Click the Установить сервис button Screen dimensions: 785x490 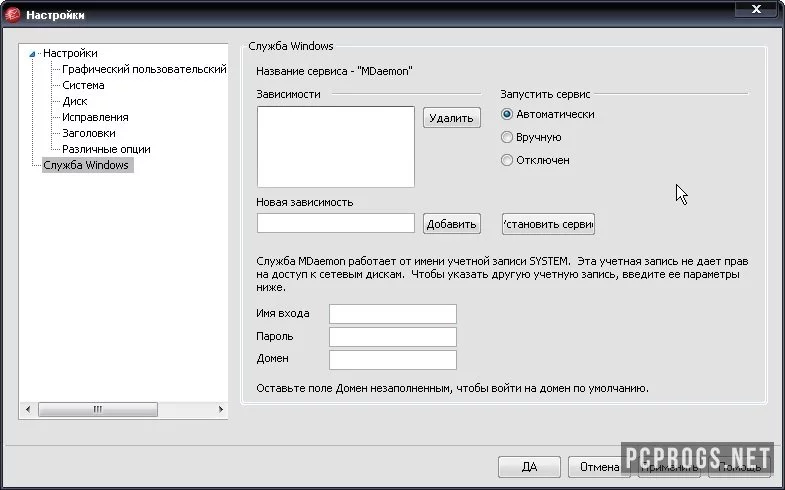point(548,224)
